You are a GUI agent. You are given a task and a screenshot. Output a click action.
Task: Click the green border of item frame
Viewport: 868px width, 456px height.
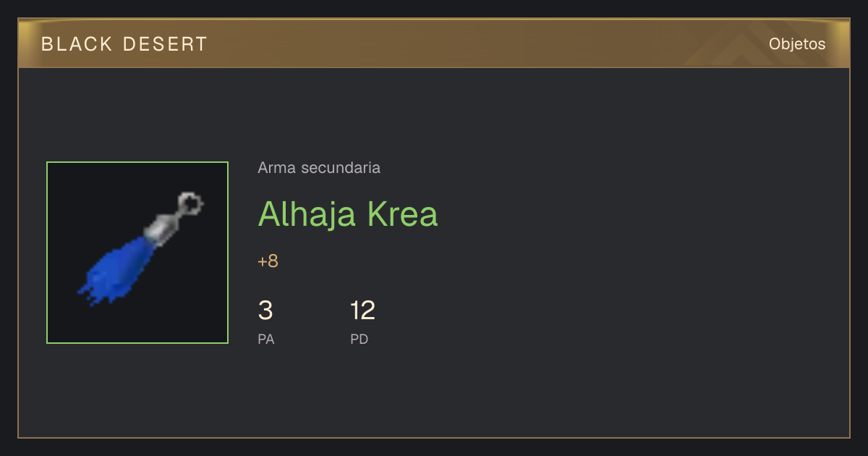(x=47, y=253)
